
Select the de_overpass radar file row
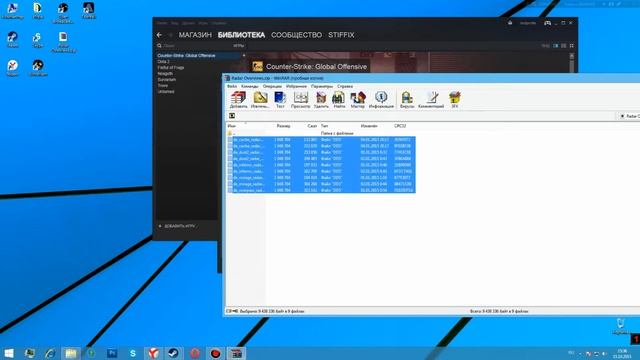321,190
